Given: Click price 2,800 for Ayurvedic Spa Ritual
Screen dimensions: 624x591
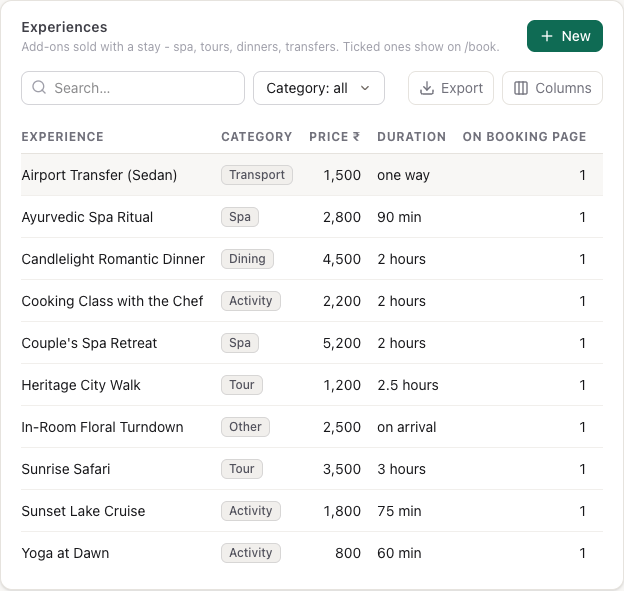Looking at the screenshot, I should click(342, 217).
